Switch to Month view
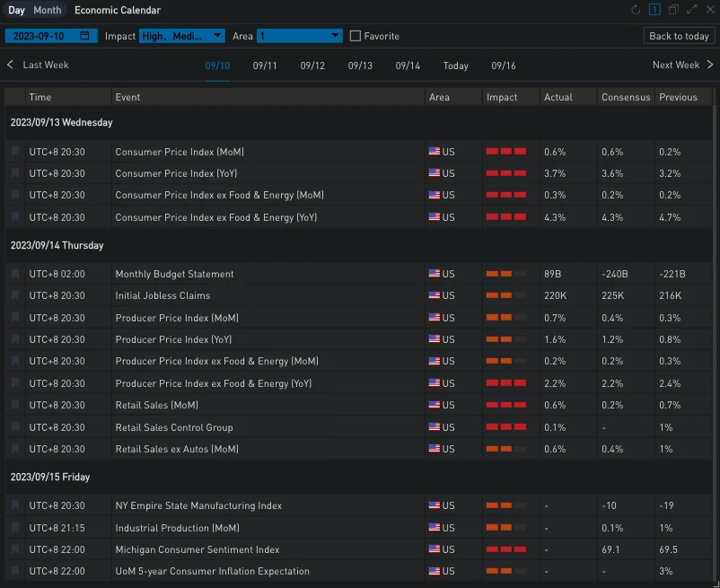Image resolution: width=720 pixels, height=588 pixels. click(x=48, y=10)
